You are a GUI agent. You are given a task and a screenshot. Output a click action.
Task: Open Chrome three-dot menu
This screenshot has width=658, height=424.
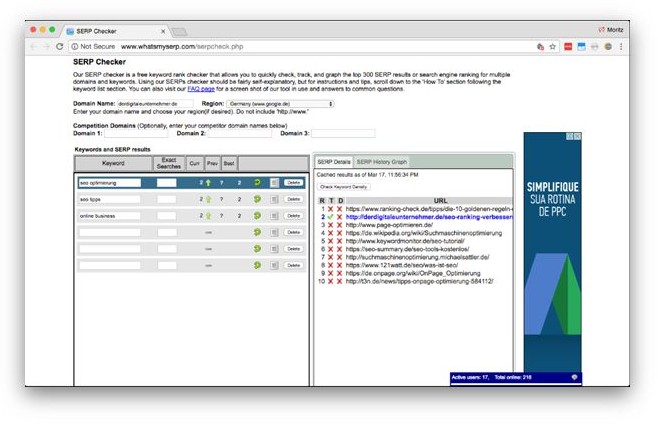click(623, 46)
